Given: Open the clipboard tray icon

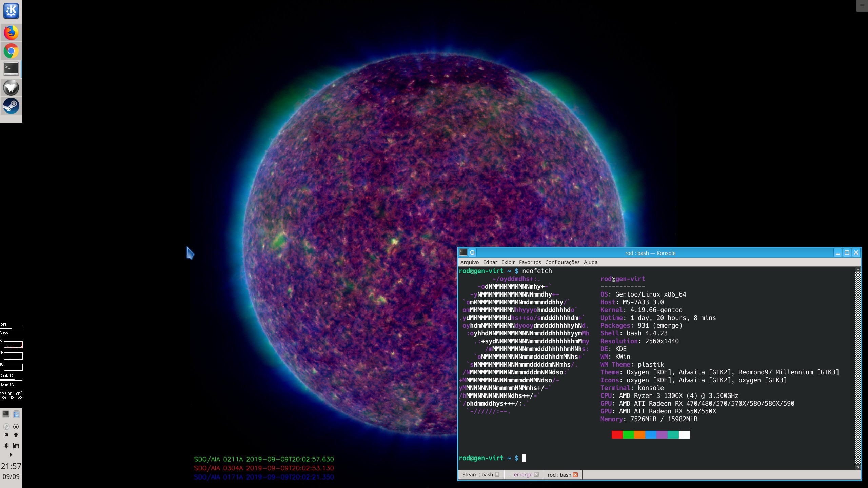Looking at the screenshot, I should 16,436.
